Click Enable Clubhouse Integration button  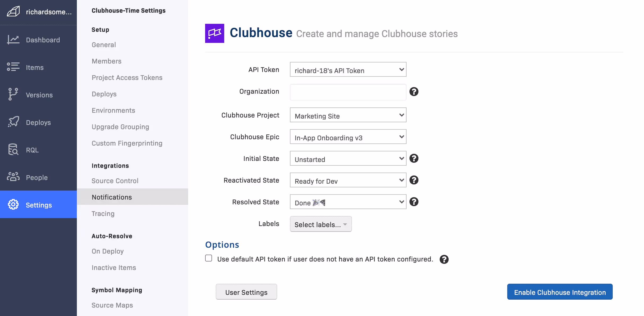pos(560,292)
